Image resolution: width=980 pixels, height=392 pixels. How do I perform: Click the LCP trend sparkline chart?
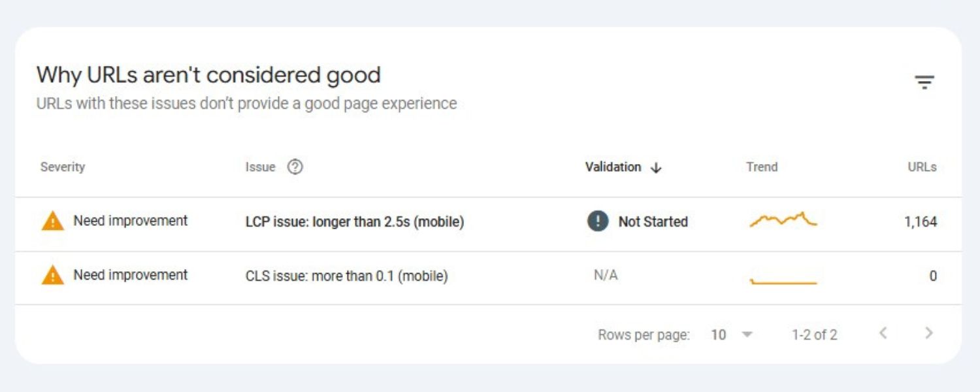coord(783,221)
